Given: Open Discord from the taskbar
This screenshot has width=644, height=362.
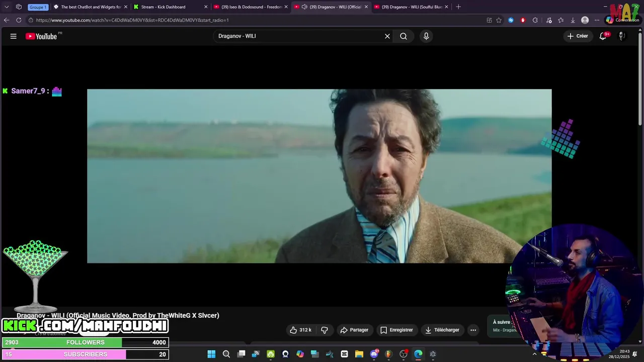Looking at the screenshot, I should point(374,354).
